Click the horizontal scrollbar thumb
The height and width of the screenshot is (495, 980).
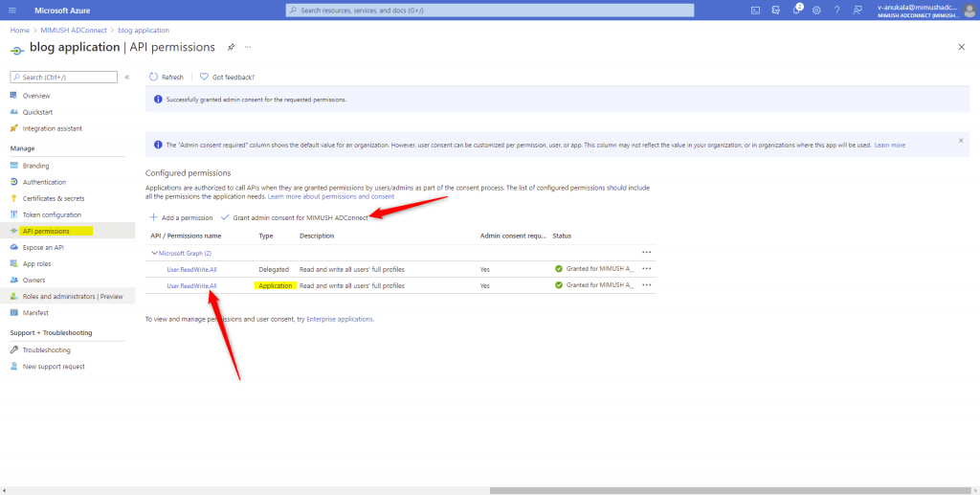coord(730,490)
